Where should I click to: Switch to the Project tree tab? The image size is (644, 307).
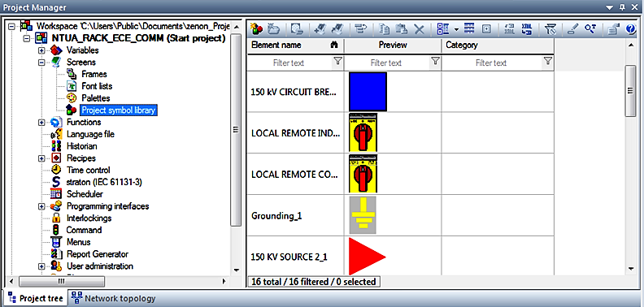[36, 298]
